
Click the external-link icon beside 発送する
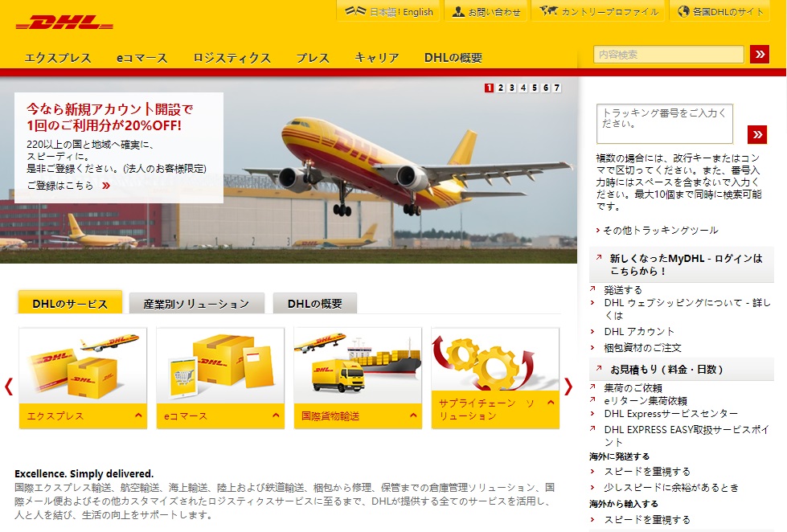tap(592, 289)
